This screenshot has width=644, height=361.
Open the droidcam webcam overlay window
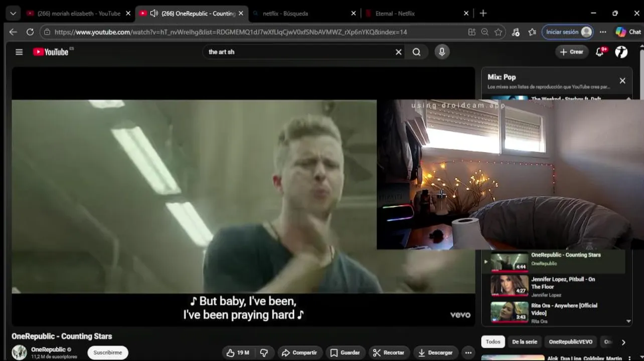(x=510, y=174)
